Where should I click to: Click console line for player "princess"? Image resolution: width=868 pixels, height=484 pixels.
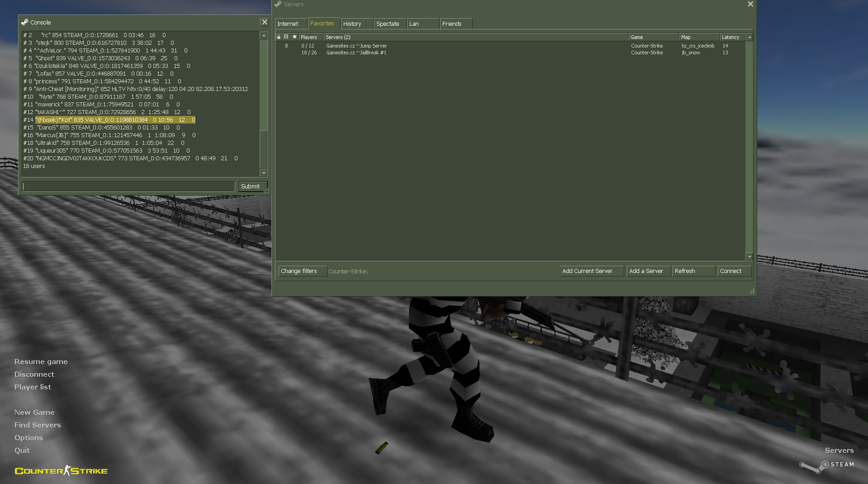pyautogui.click(x=102, y=81)
